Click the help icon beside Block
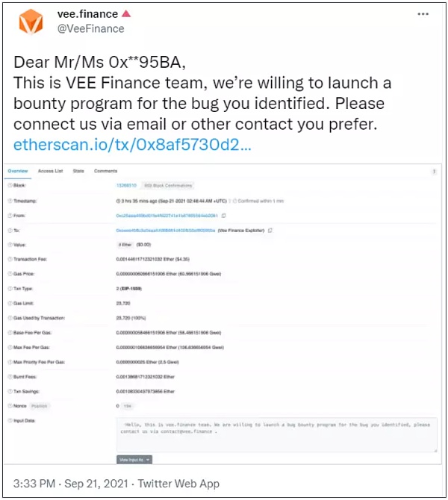448x500 pixels. tap(10, 185)
